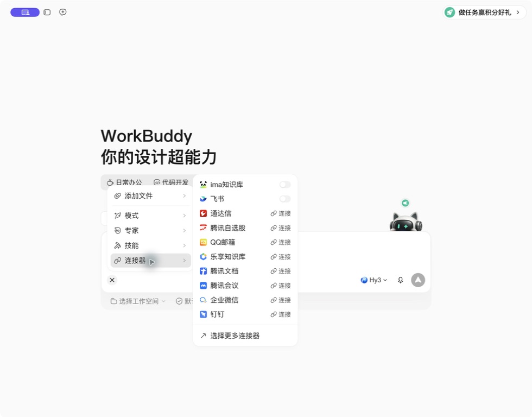Viewport: 532px width, 417px height.
Task: Click the 腾讯自选股 chart icon
Action: (x=203, y=228)
